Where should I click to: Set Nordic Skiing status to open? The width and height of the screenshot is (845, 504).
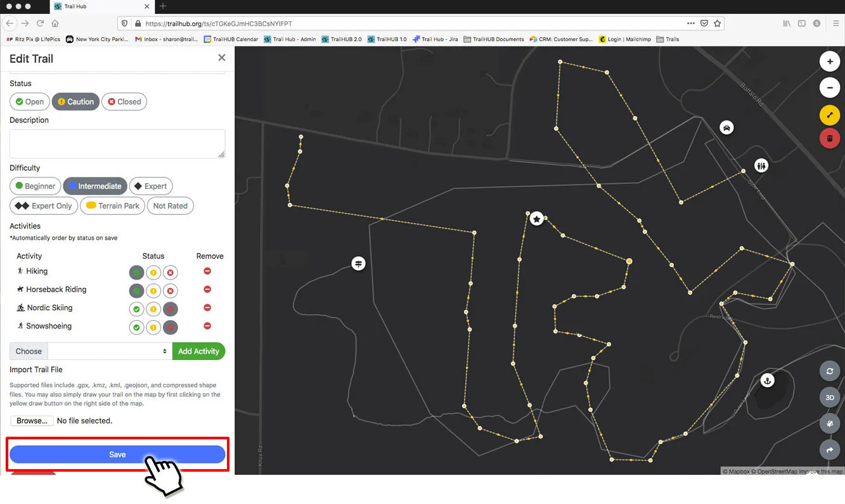click(136, 310)
